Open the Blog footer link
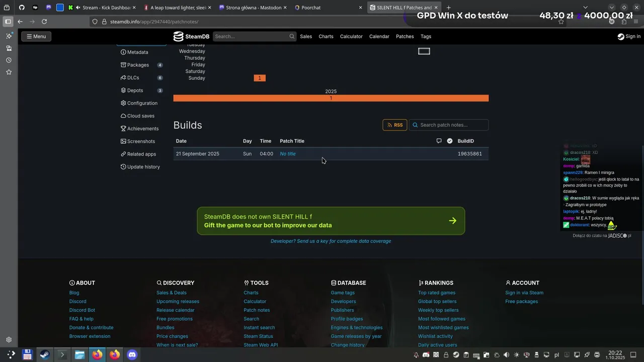The width and height of the screenshot is (644, 362). pyautogui.click(x=74, y=293)
